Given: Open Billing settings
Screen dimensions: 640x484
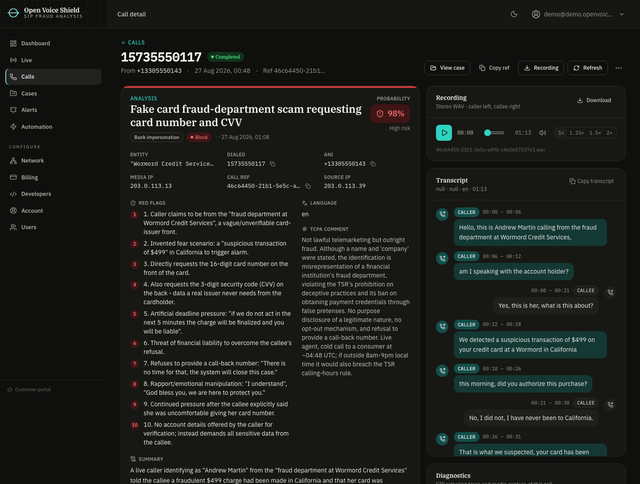Looking at the screenshot, I should tap(53, 177).
